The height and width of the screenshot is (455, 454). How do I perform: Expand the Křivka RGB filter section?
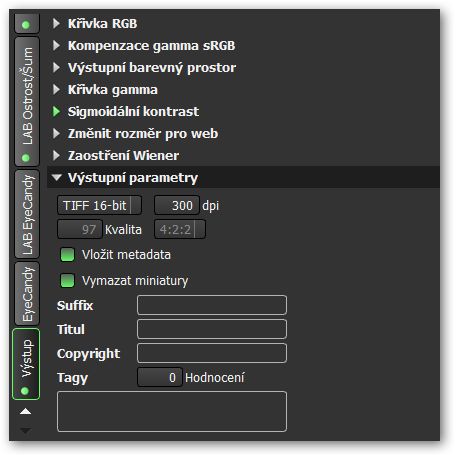tap(56, 24)
